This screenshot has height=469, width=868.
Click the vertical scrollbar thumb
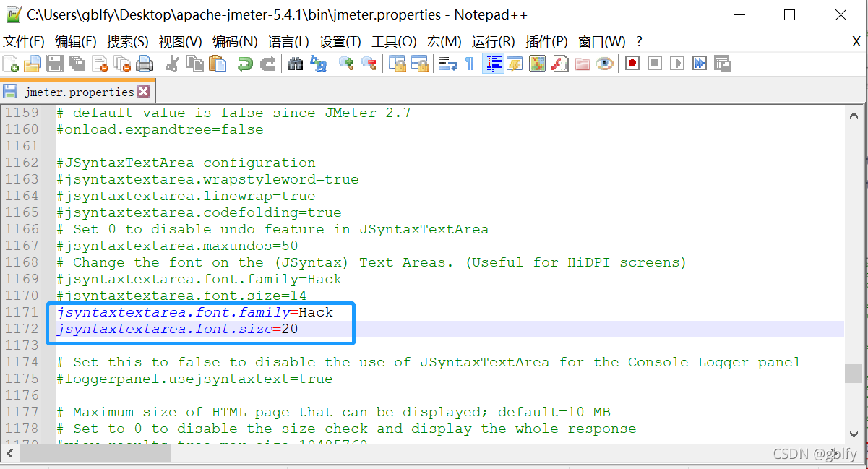[x=854, y=374]
